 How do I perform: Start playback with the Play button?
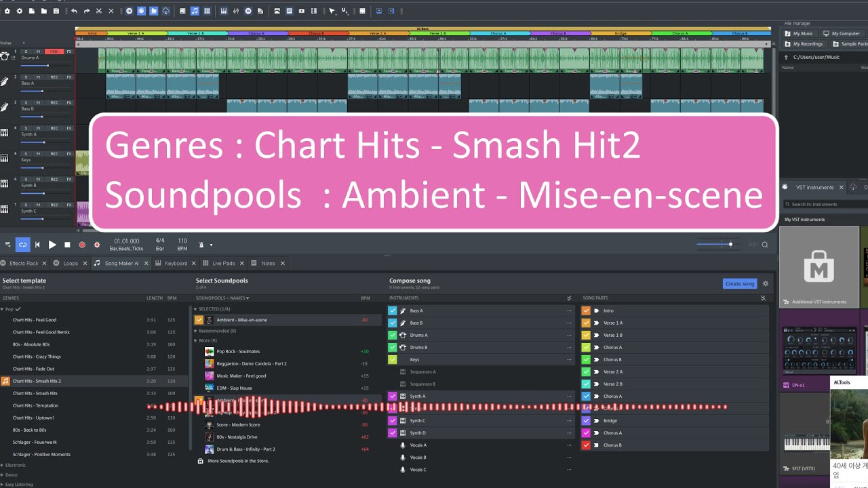(52, 245)
